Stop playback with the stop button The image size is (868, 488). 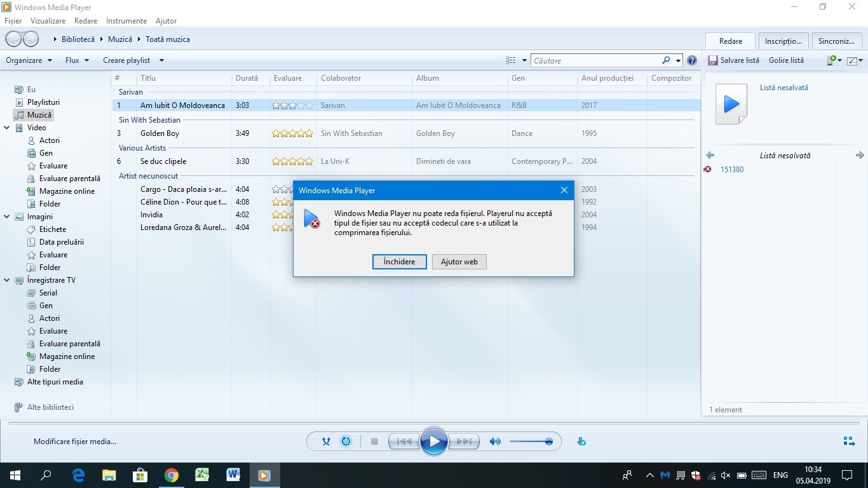(374, 442)
